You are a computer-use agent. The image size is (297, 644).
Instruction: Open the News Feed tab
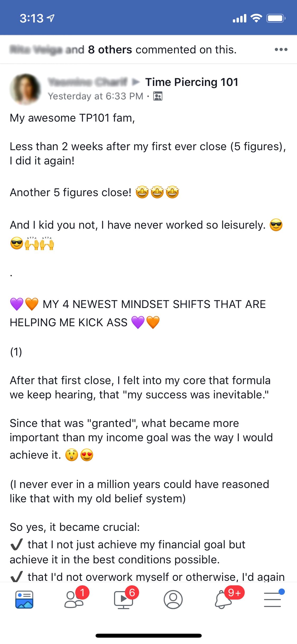pyautogui.click(x=24, y=599)
